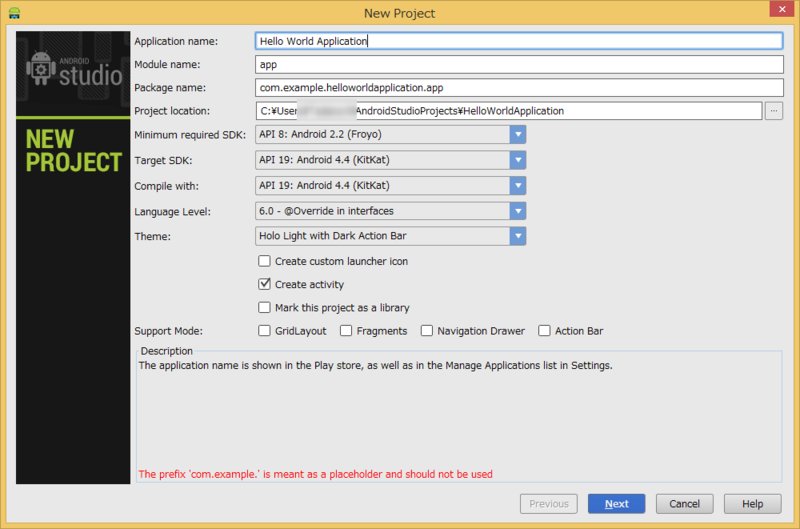Close the New Project dialog
This screenshot has width=800, height=529.
pyautogui.click(x=782, y=9)
